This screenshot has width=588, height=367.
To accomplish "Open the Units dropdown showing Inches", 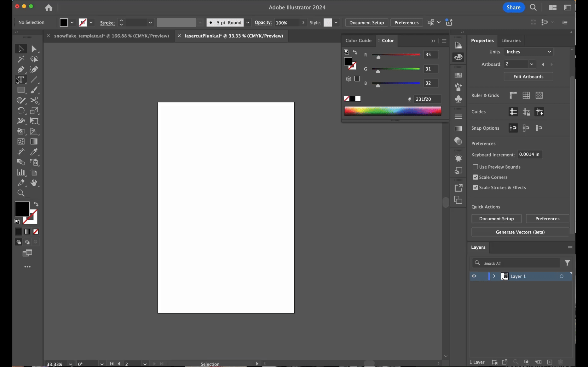I will pyautogui.click(x=528, y=52).
